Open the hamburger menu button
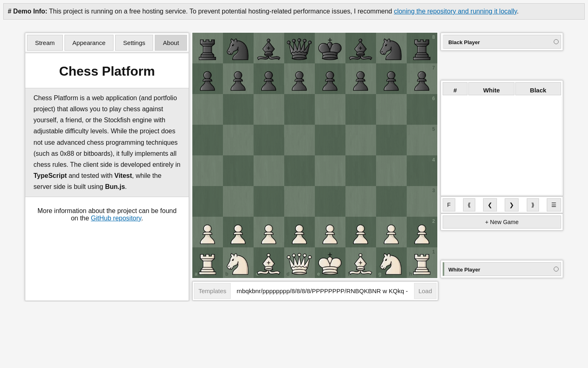 pos(554,205)
